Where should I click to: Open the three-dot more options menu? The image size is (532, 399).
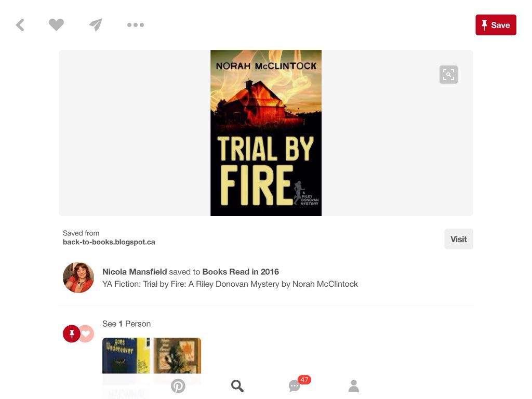coord(136,25)
